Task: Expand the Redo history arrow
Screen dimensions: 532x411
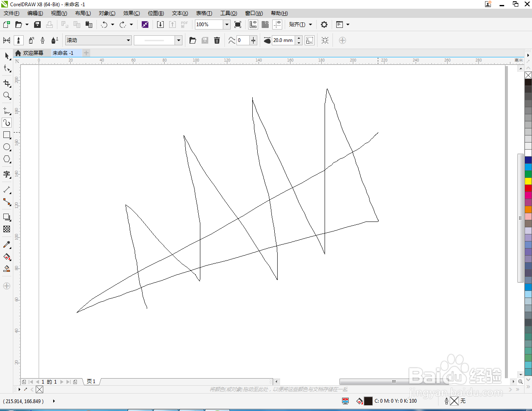Action: tap(131, 25)
